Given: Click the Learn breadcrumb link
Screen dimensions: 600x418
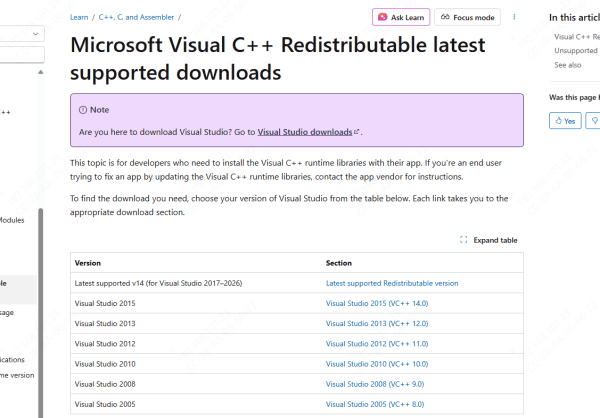Looking at the screenshot, I should (x=79, y=17).
